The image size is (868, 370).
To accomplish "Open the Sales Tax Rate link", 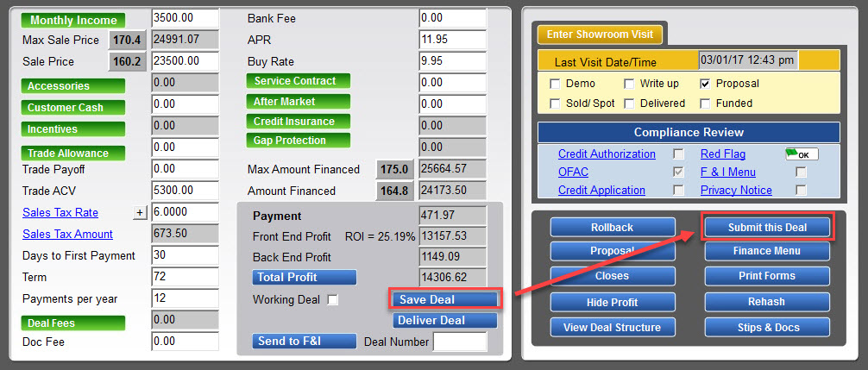I will click(x=60, y=213).
